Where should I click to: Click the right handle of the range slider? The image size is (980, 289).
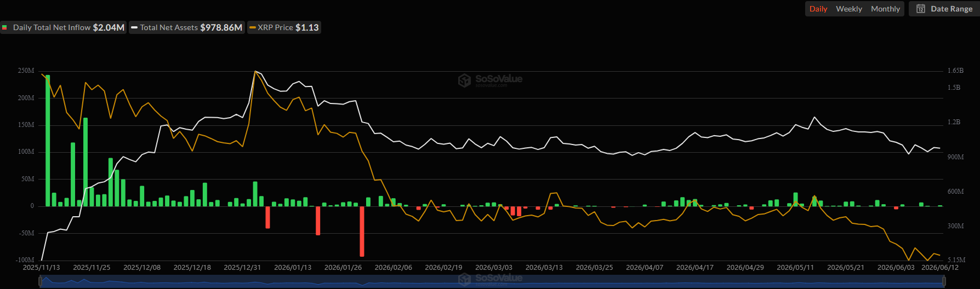pos(944,281)
